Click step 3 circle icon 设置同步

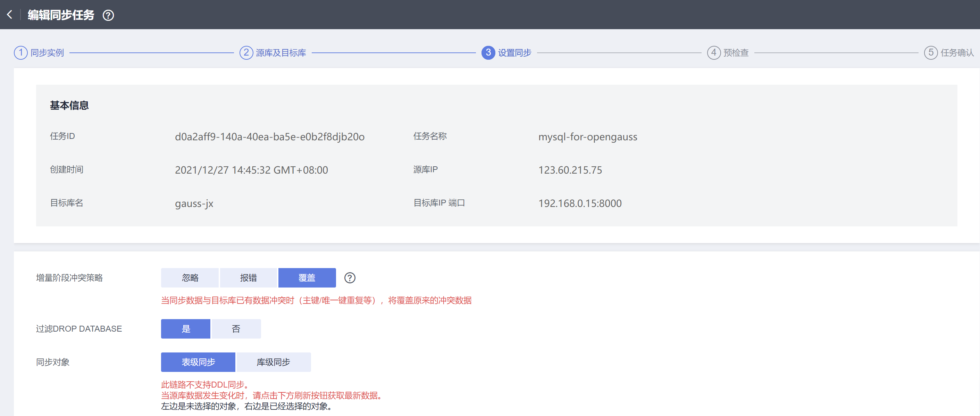[x=488, y=52]
